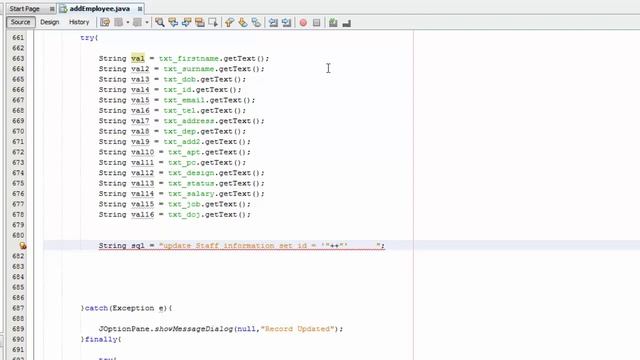640x360 pixels.
Task: Click the 'try{' keyword on line 661
Action: (x=89, y=38)
